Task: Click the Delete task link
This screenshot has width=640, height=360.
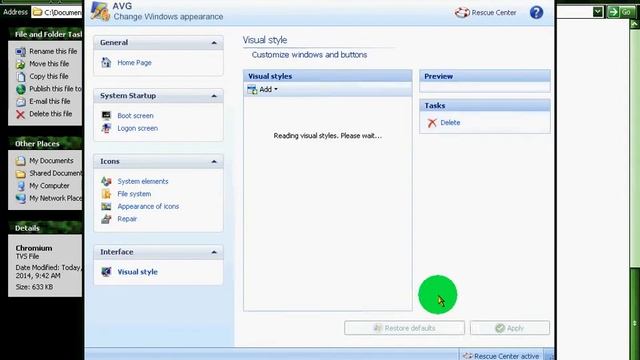Action: (450, 122)
